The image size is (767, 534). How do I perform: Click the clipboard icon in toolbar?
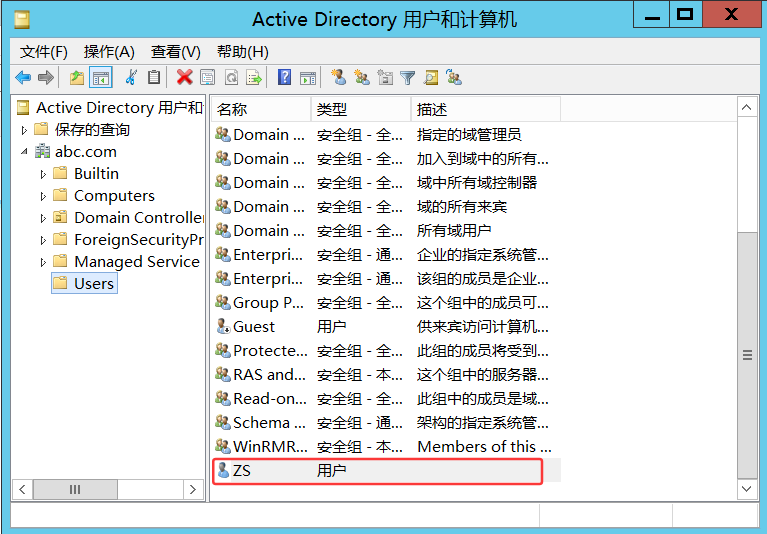(x=154, y=77)
